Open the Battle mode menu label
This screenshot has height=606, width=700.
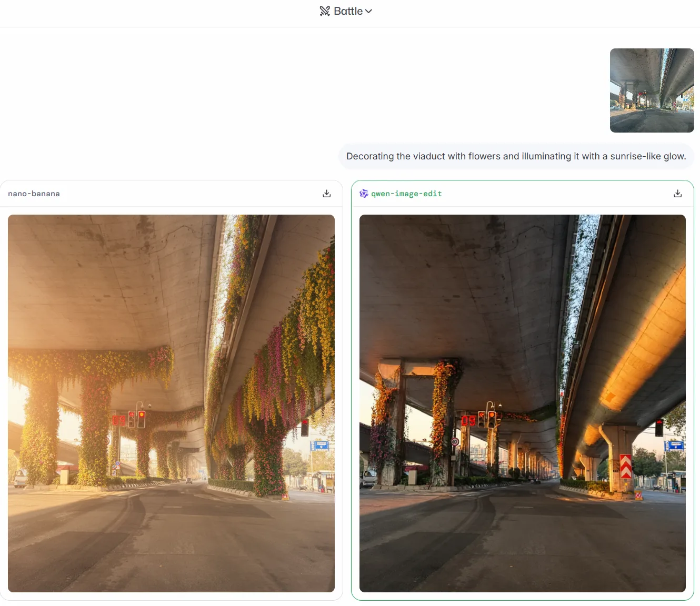point(348,11)
